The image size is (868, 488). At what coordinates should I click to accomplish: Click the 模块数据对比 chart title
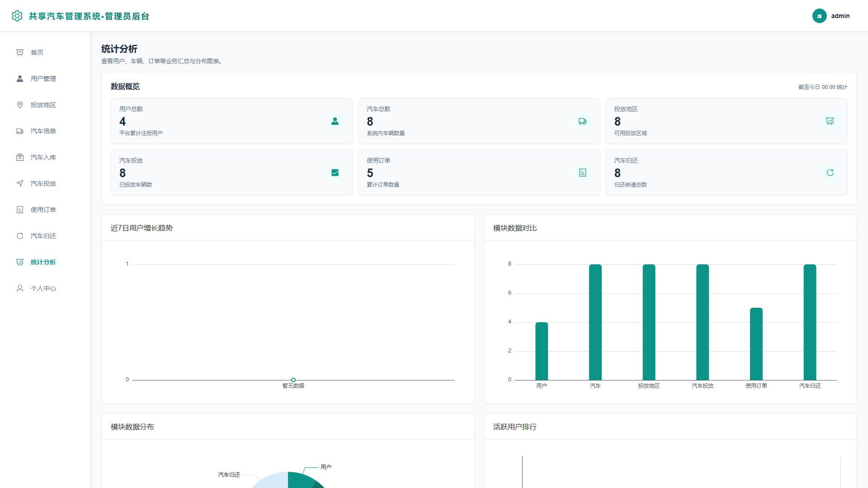click(x=515, y=228)
